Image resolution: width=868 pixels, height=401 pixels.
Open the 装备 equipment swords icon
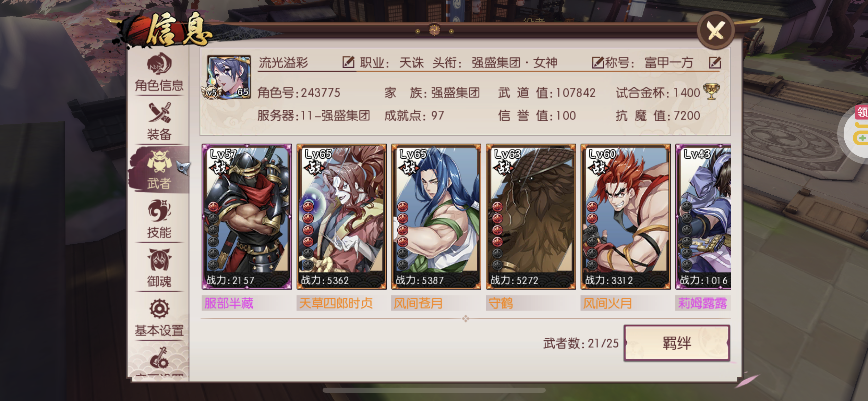click(159, 112)
